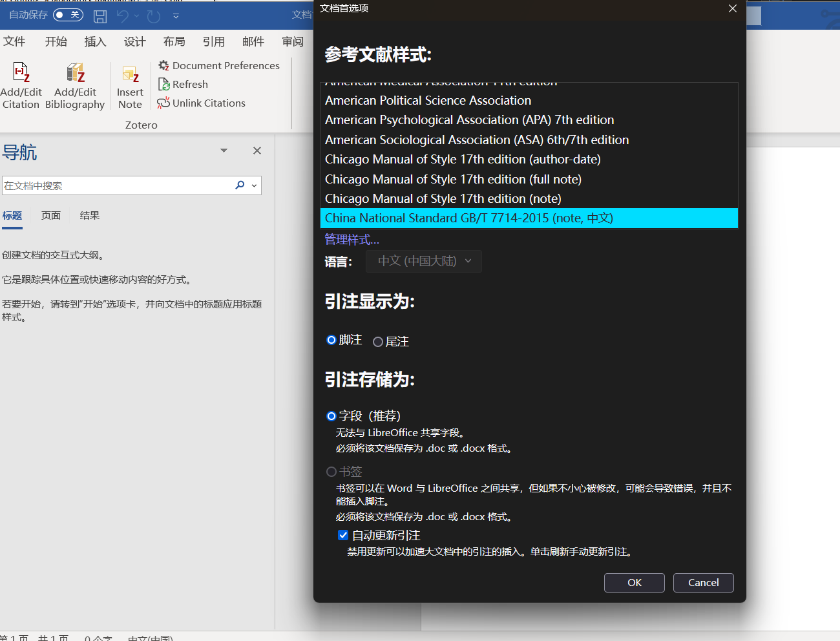This screenshot has height=641, width=840.
Task: Toggle the AutoSave switch
Action: pos(68,15)
